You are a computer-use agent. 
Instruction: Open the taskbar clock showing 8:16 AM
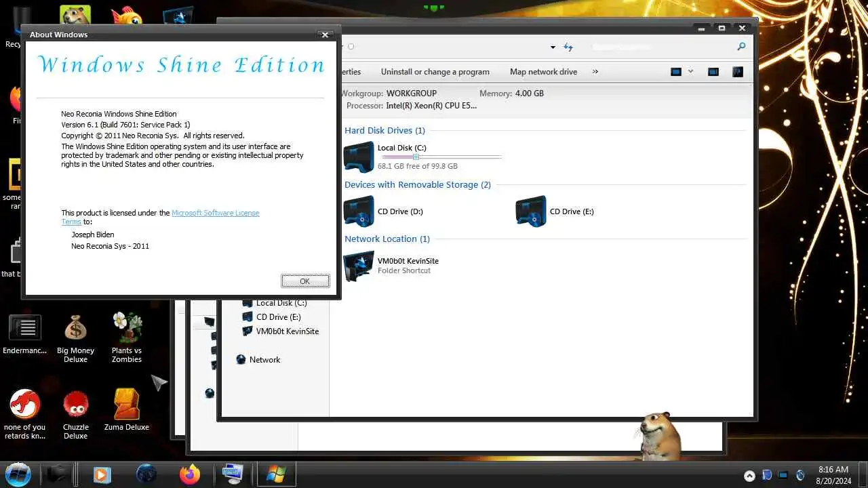click(x=833, y=474)
